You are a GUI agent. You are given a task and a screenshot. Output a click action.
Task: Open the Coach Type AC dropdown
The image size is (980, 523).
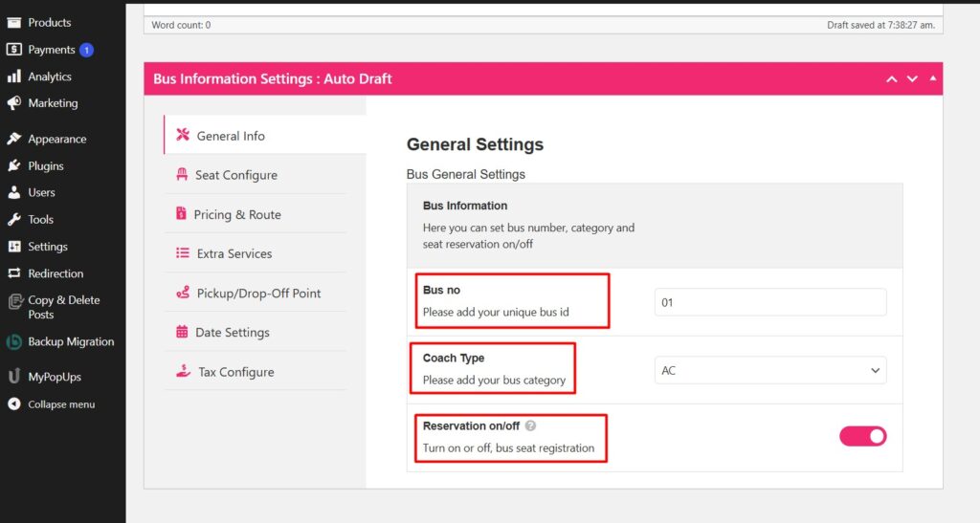click(x=770, y=370)
